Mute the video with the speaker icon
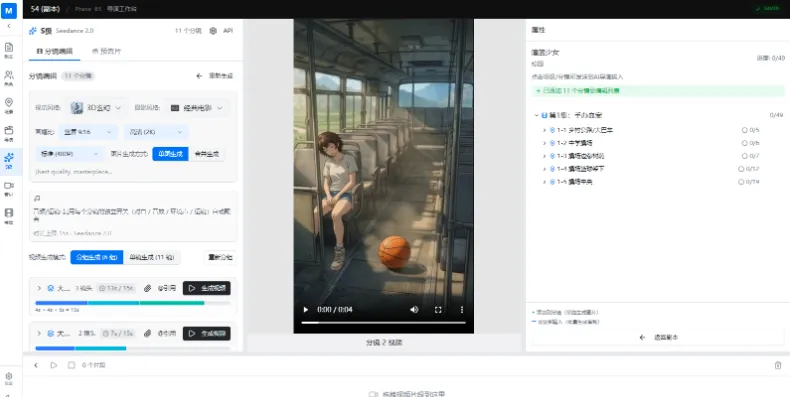The width and height of the screenshot is (790, 397). (x=414, y=309)
